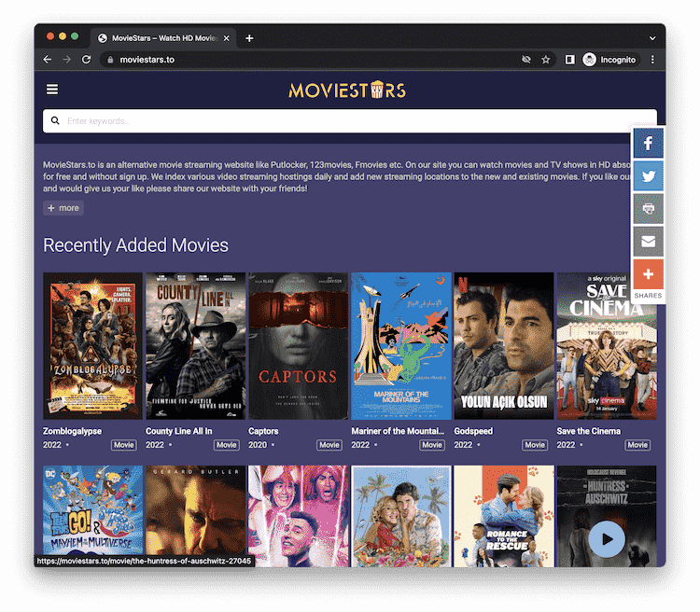The height and width of the screenshot is (612, 700).
Task: Click Movie badge under Save the Cinema
Action: 637,445
